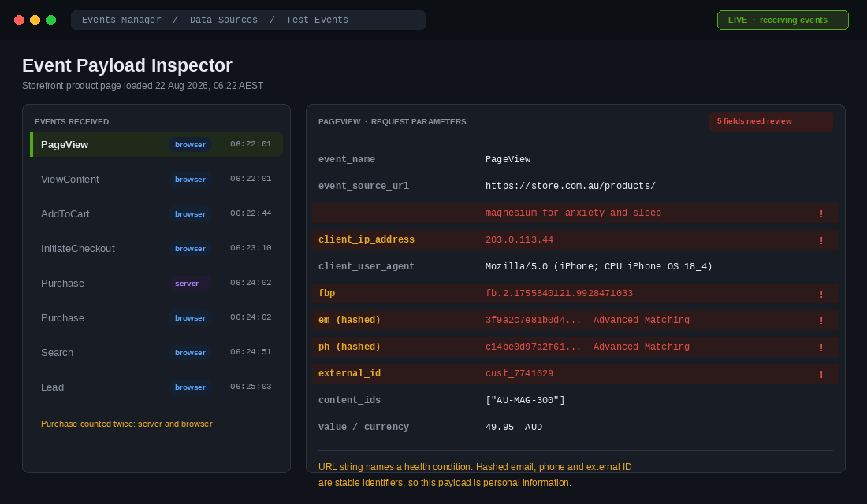
Task: Select the AddToCart event
Action: click(157, 214)
